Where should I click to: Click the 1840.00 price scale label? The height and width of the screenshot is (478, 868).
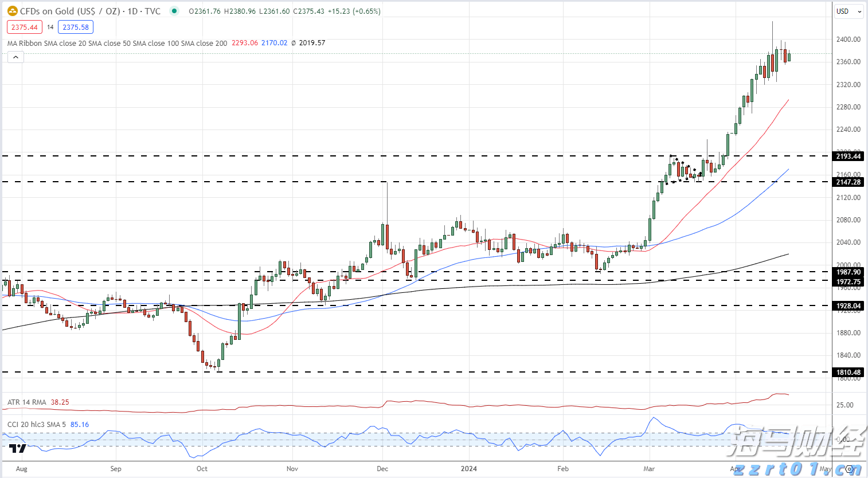pos(849,355)
